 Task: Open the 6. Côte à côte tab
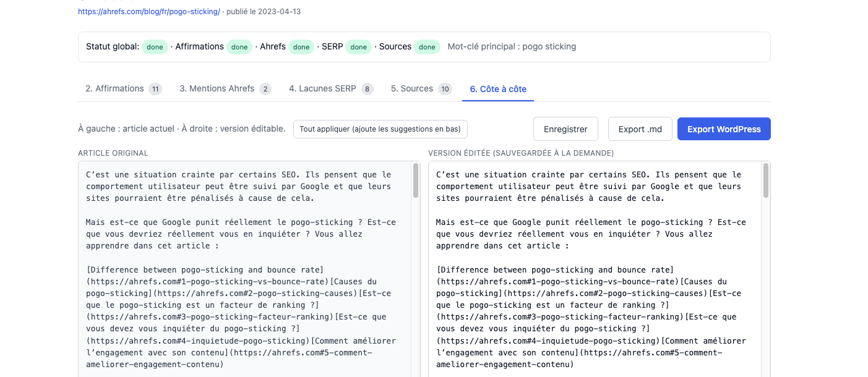click(x=498, y=89)
